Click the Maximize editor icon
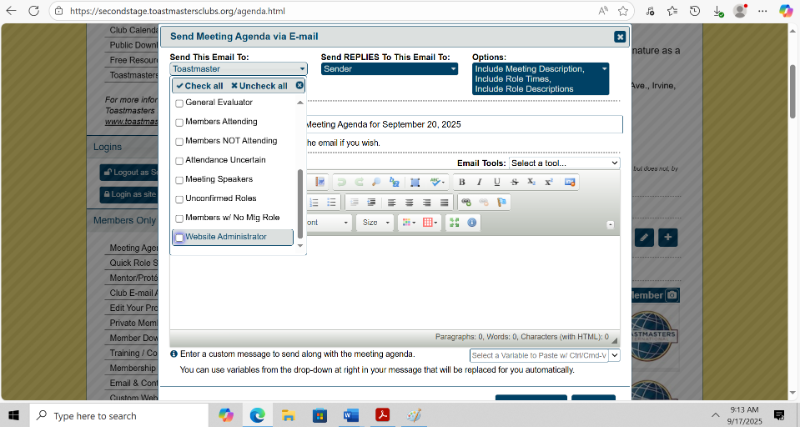 click(454, 222)
